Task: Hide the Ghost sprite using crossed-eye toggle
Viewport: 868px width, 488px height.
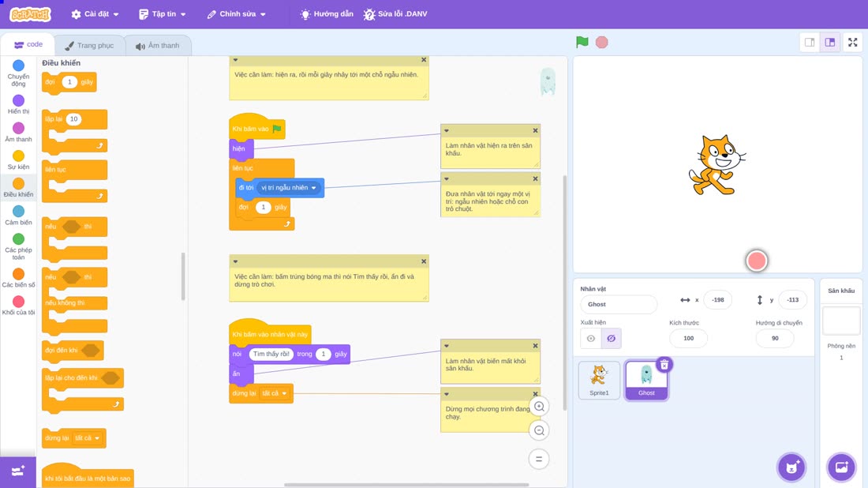Action: (611, 339)
